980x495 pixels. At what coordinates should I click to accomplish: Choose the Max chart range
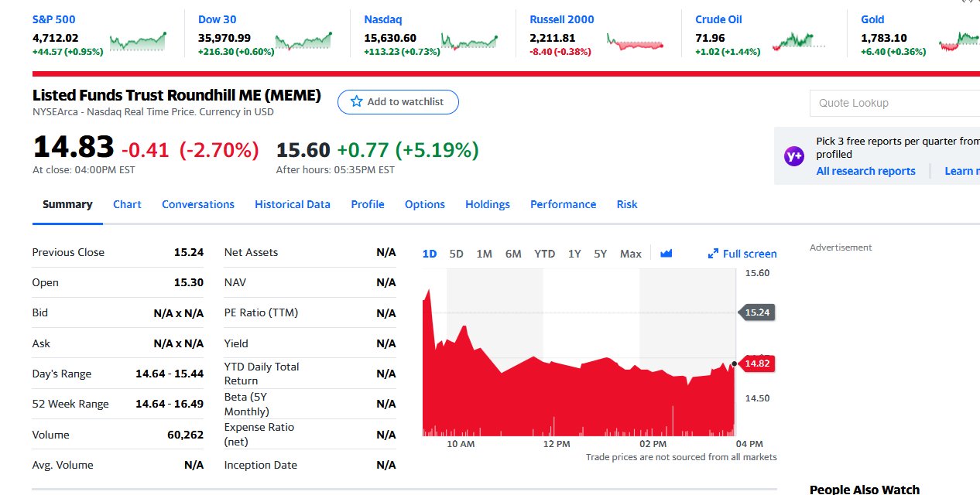pyautogui.click(x=631, y=254)
